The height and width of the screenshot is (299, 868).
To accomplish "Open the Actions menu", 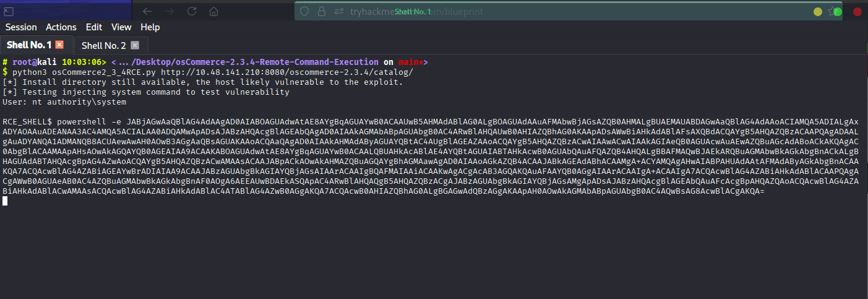I will tap(61, 27).
